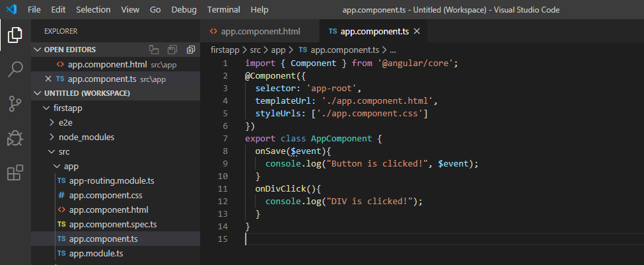This screenshot has height=265, width=644.
Task: Open the Edit menu
Action: click(x=58, y=9)
